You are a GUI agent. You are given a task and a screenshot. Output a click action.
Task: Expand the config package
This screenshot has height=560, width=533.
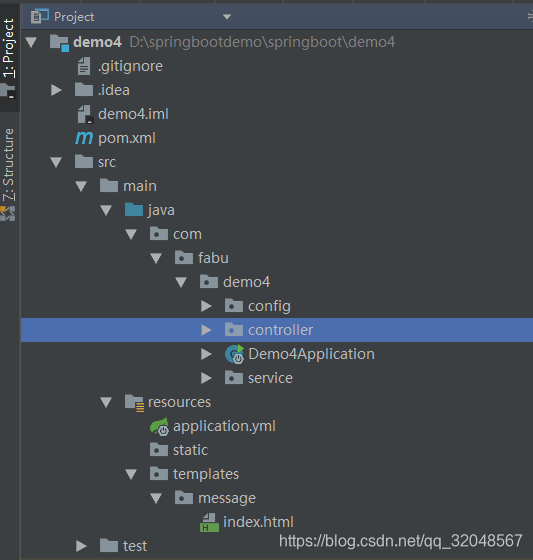[x=206, y=306]
